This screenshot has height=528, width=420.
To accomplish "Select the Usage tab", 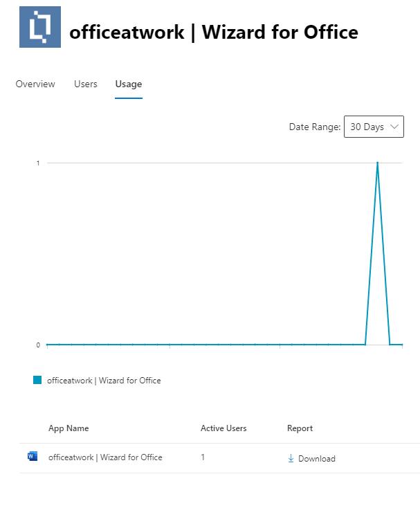I will [x=129, y=84].
